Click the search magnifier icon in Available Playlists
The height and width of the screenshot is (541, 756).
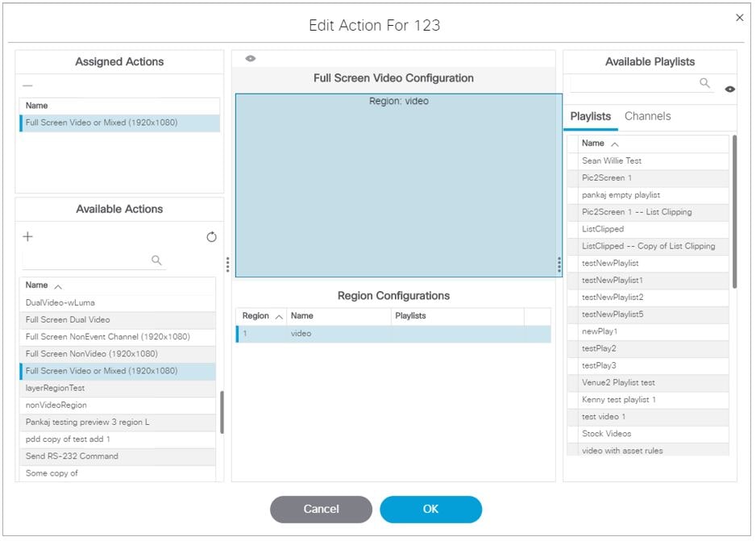click(x=705, y=83)
